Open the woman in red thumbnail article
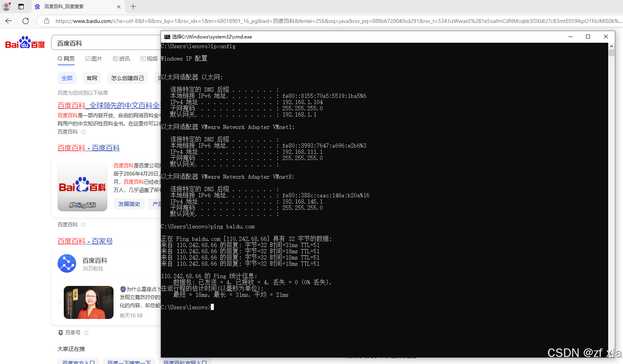Image resolution: width=623 pixels, height=364 pixels. tap(89, 302)
